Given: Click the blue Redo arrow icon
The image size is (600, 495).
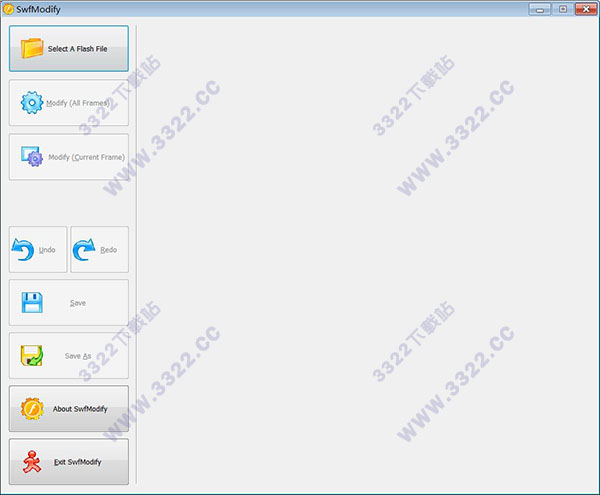Looking at the screenshot, I should (x=84, y=249).
